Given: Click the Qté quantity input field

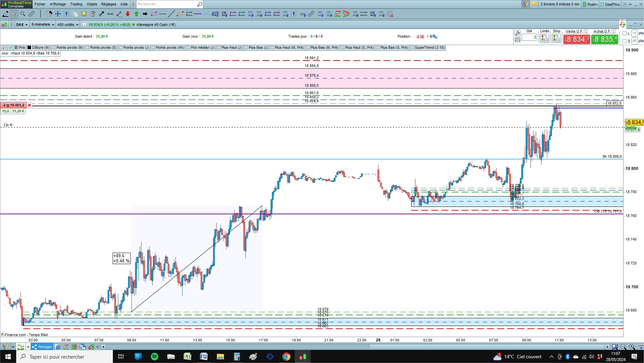Looking at the screenshot, I should (x=529, y=37).
